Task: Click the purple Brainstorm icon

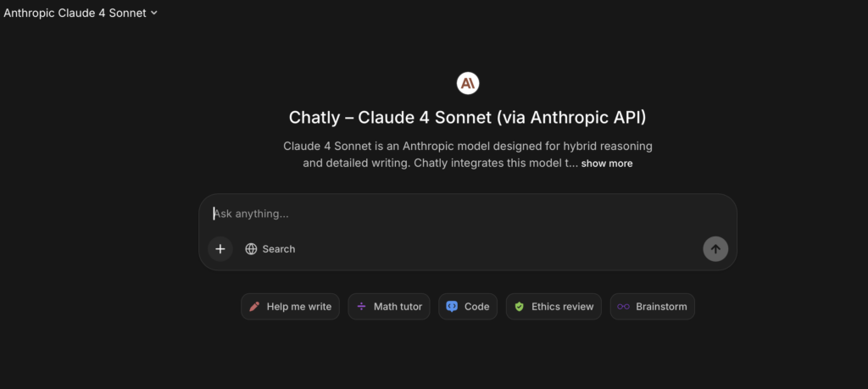Action: coord(624,307)
